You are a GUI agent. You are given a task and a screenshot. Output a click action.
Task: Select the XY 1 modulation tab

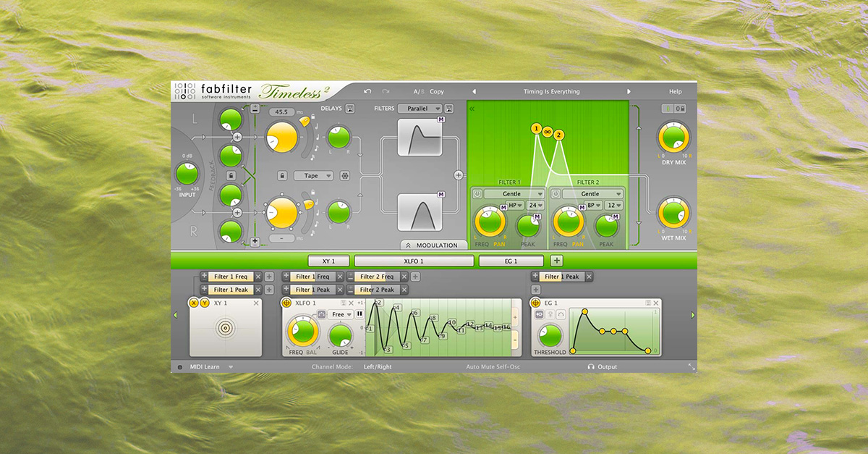pyautogui.click(x=329, y=261)
